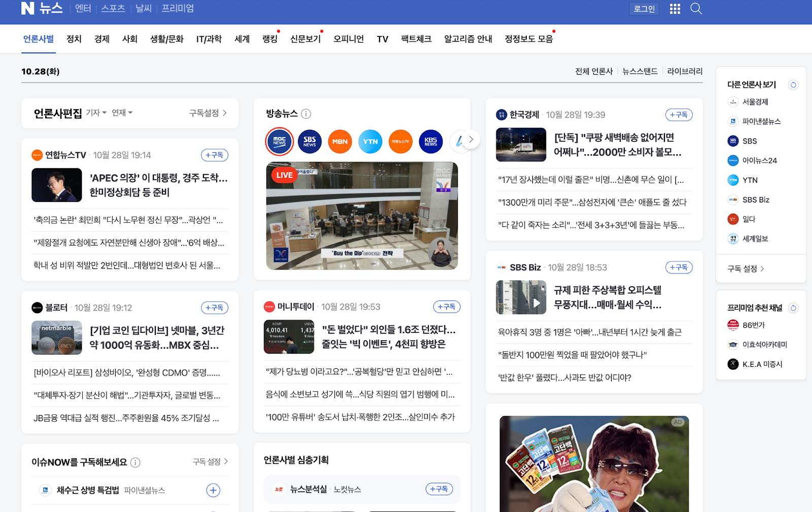
Task: Open the IT/과학 tab
Action: [x=209, y=39]
